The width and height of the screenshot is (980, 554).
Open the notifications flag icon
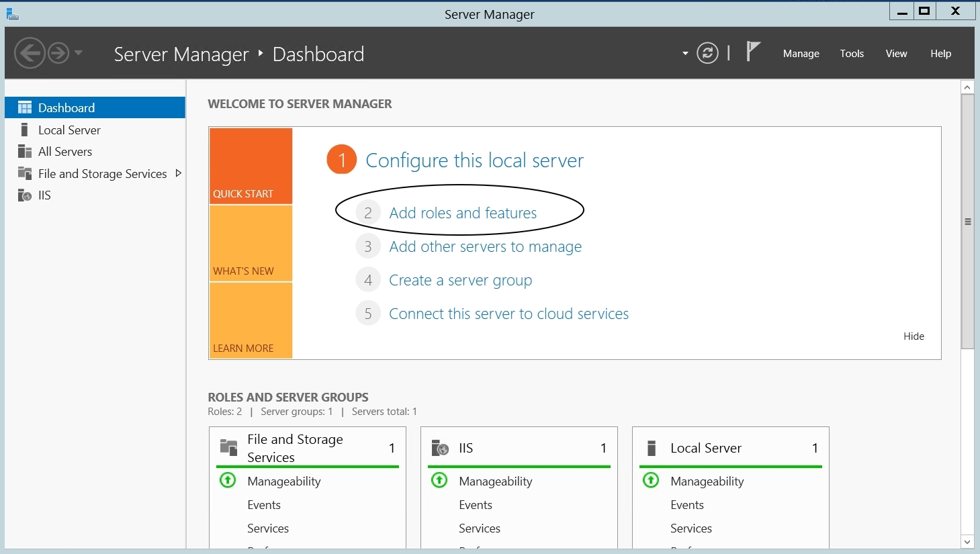tap(753, 52)
